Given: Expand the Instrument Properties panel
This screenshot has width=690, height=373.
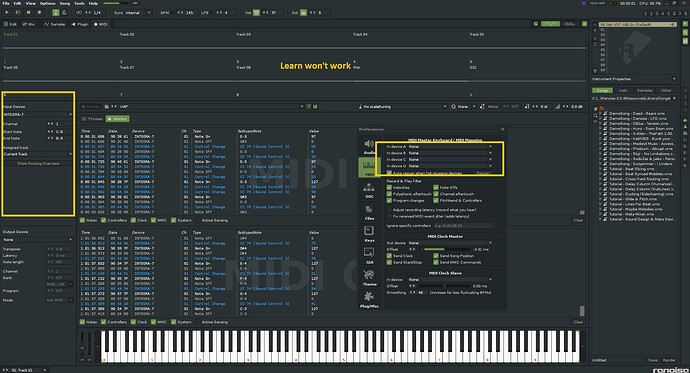Looking at the screenshot, I should 675,79.
